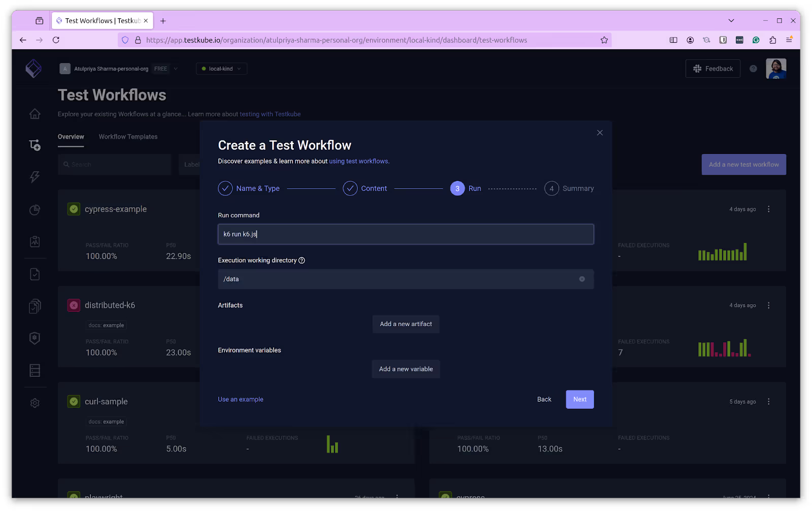Click docs: example label under curl-sample
This screenshot has height=511, width=812.
tap(106, 422)
